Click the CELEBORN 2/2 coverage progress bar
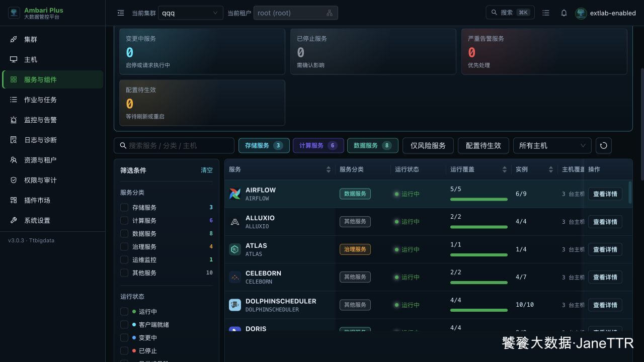The image size is (644, 362). [x=479, y=283]
